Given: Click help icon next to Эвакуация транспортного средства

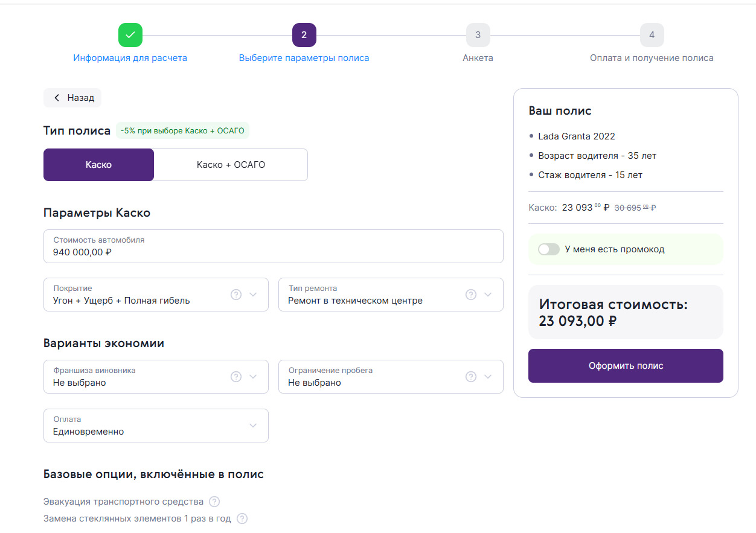Looking at the screenshot, I should pos(214,502).
